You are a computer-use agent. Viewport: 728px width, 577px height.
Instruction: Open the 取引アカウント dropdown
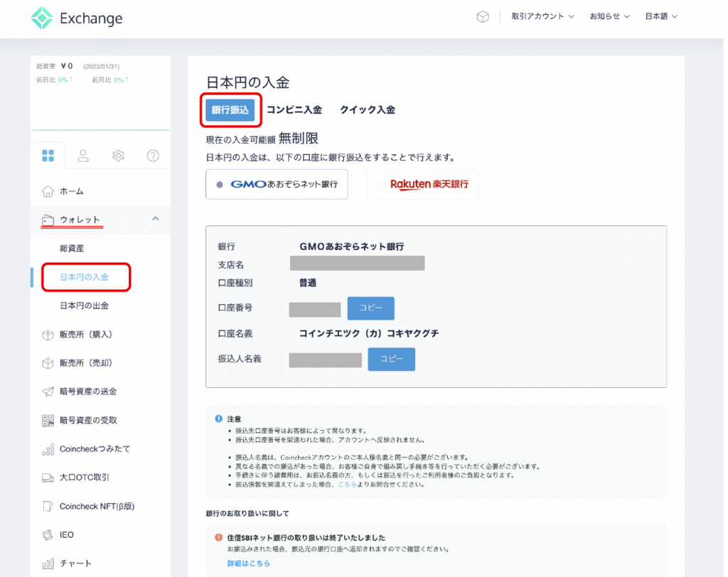click(x=542, y=17)
